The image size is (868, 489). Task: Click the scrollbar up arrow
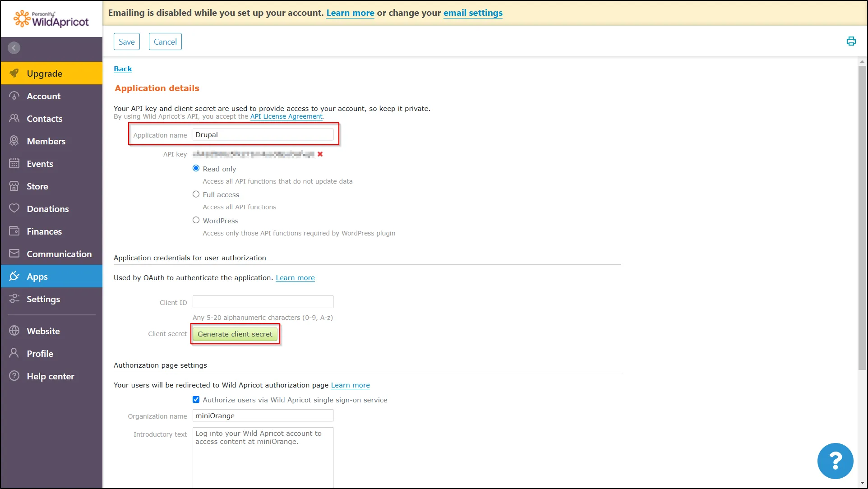pyautogui.click(x=862, y=61)
